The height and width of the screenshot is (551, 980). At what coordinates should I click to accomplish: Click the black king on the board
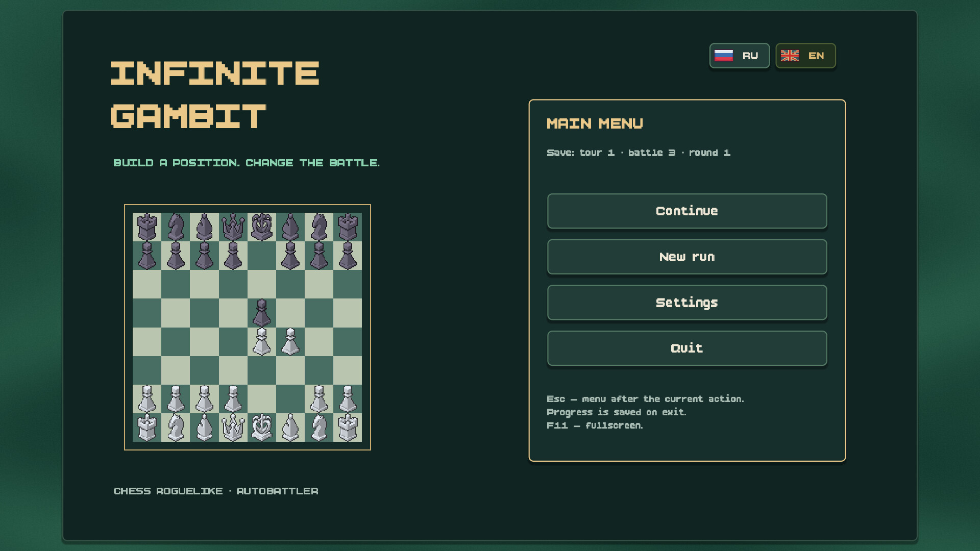(x=262, y=227)
